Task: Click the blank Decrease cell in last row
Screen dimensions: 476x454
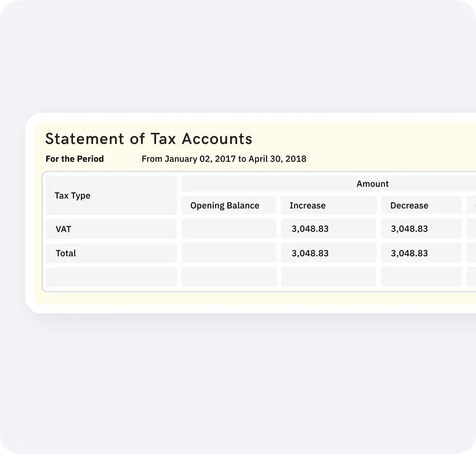Action: click(421, 277)
